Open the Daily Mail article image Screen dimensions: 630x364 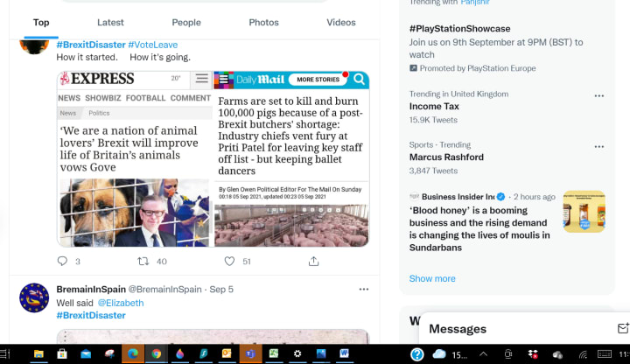point(291,159)
